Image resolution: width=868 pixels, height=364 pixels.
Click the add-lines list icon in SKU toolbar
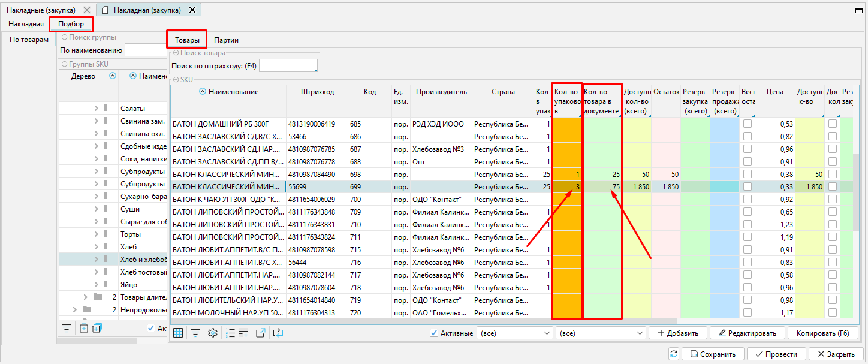(x=243, y=333)
